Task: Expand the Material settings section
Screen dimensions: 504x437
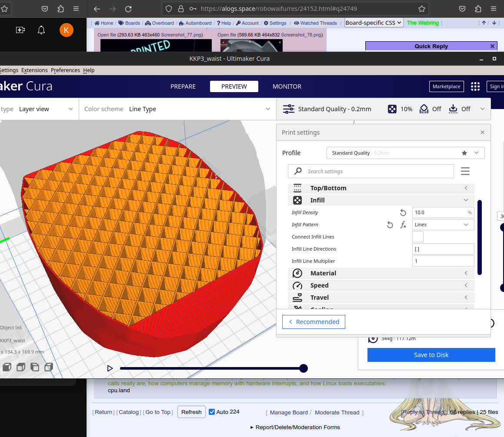Action: [381, 273]
